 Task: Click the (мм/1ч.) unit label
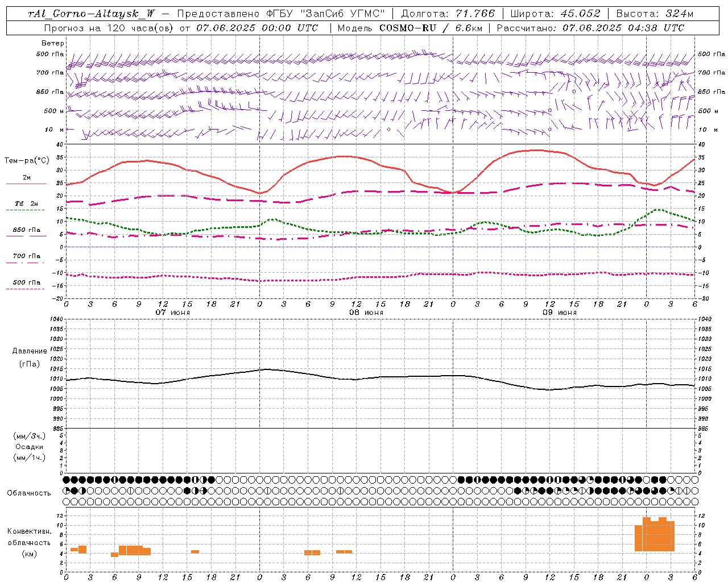pos(29,458)
